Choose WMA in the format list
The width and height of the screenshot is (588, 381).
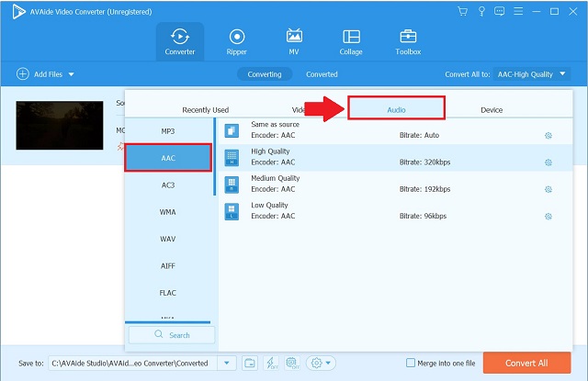[168, 212]
